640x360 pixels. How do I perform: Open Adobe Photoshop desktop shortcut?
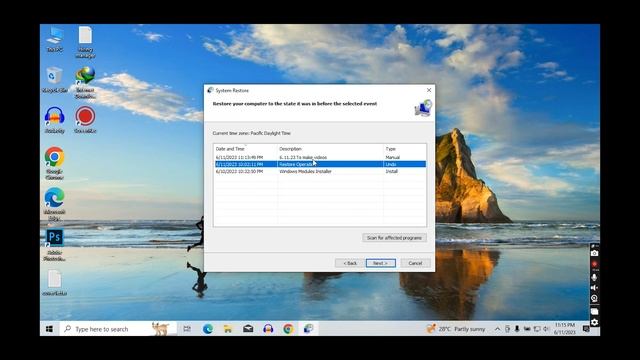pos(54,245)
